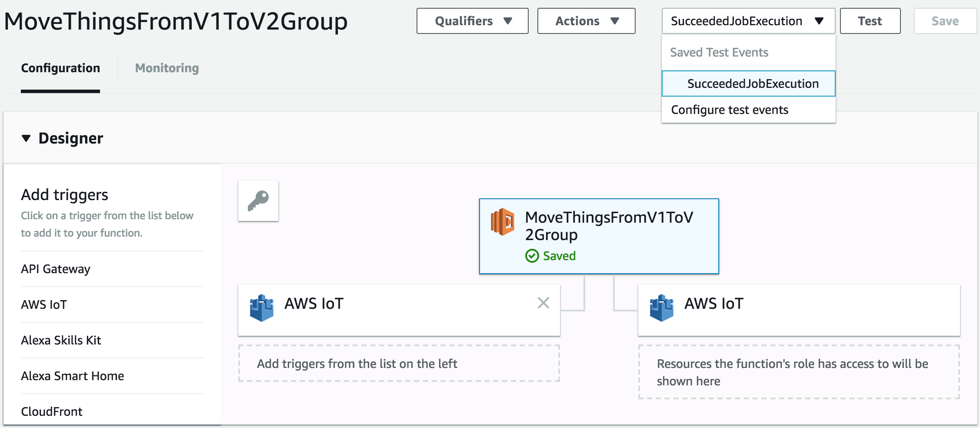Screen dimensions: 980x428
Task: Open the Qualifiers dropdown
Action: (472, 21)
